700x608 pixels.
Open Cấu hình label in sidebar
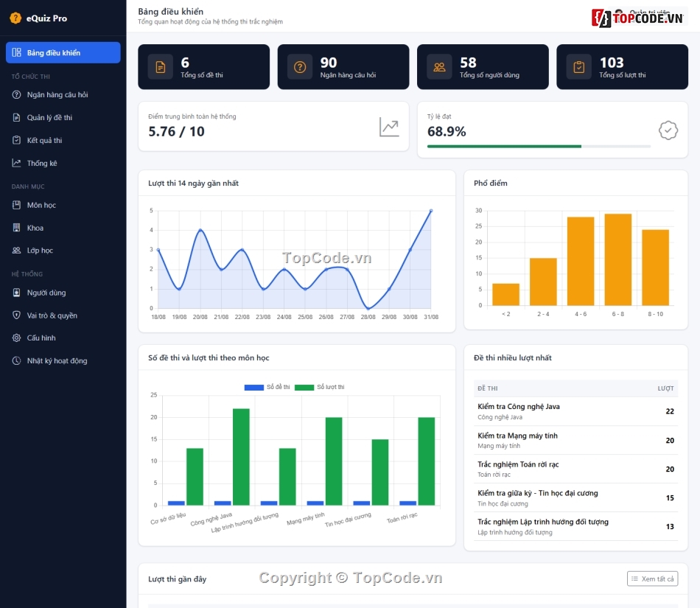(x=41, y=338)
